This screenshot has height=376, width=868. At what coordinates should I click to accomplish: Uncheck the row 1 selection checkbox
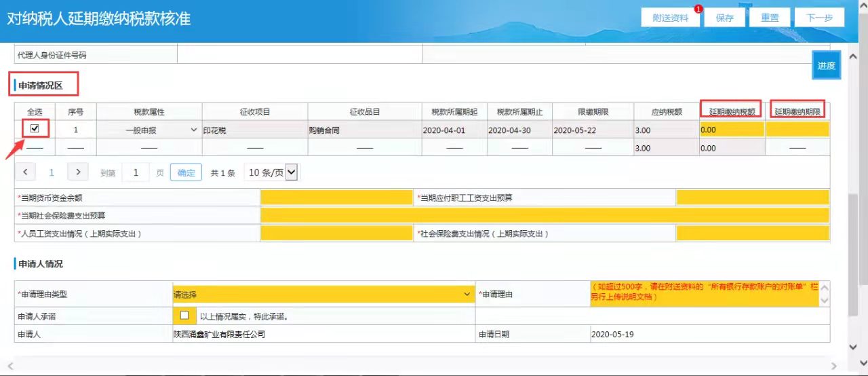coord(35,128)
